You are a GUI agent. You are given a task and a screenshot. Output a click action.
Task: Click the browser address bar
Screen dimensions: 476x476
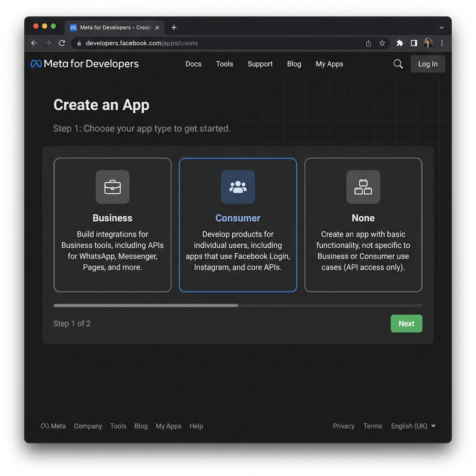coord(186,43)
